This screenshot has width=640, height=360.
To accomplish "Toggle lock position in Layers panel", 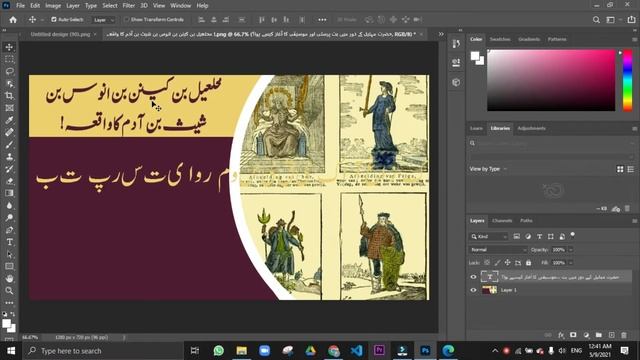I will [507, 262].
